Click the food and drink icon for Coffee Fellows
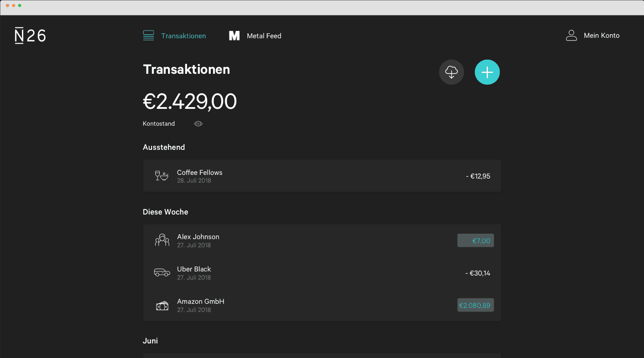The width and height of the screenshot is (644, 358). pyautogui.click(x=162, y=176)
